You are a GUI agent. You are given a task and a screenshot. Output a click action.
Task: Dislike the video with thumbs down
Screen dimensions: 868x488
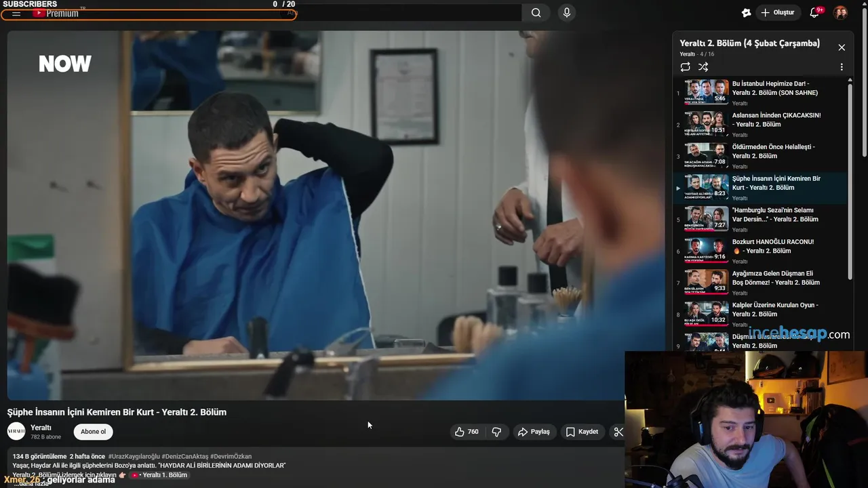[x=496, y=432]
